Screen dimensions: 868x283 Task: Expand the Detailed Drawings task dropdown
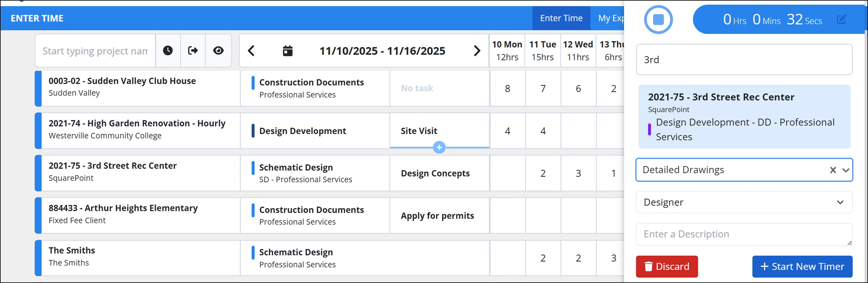845,170
